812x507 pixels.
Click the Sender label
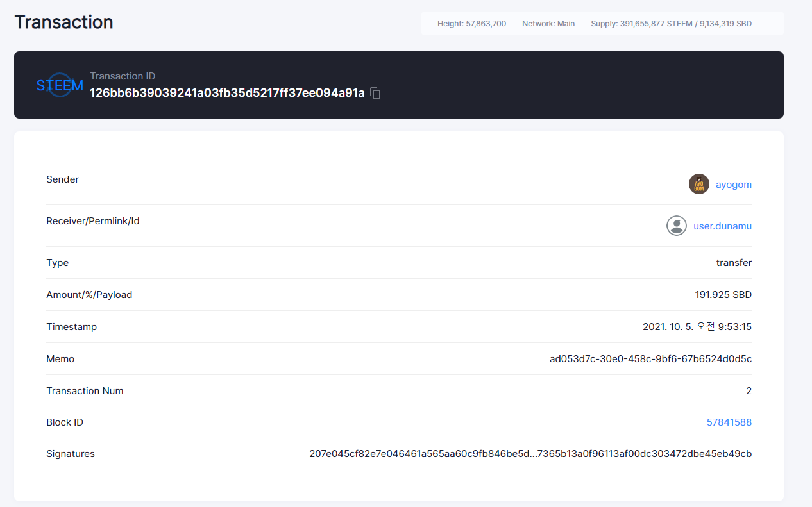63,179
